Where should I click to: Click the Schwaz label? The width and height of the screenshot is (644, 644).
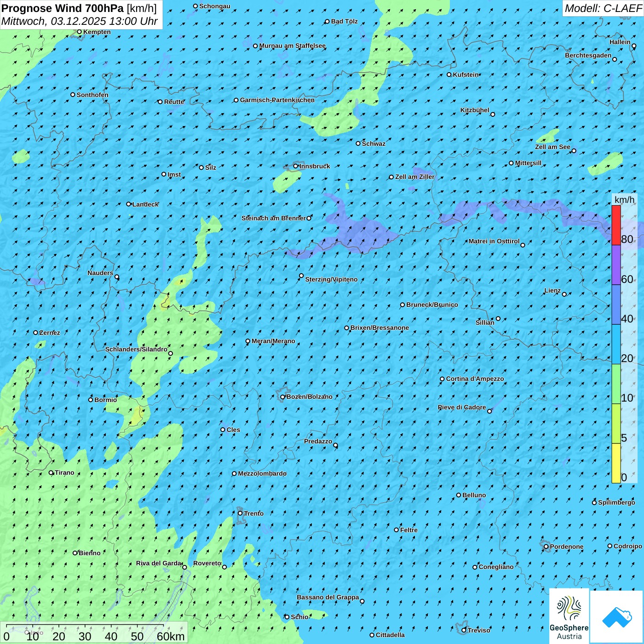click(x=374, y=144)
